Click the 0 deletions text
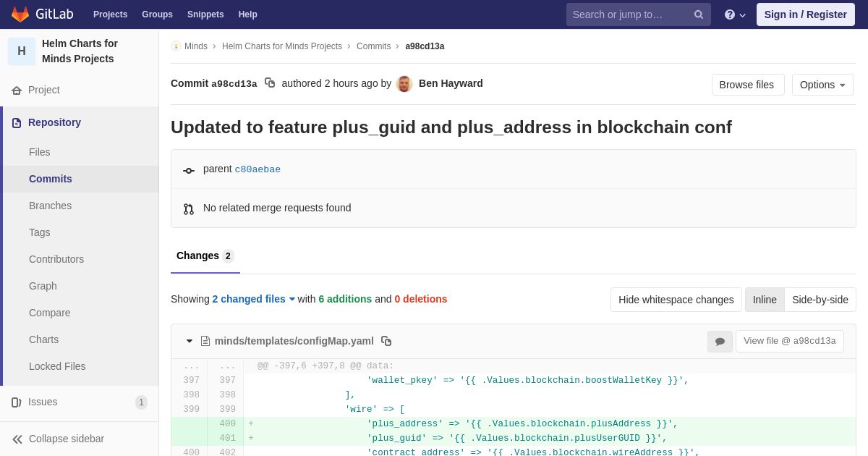The image size is (868, 456). pos(421,299)
